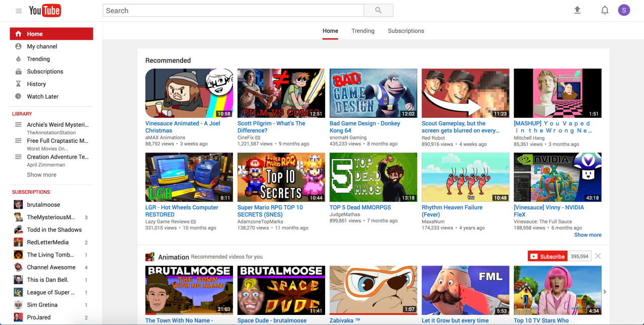Viewport: 644px width, 325px height.
Task: Open the CineFix channel link
Action: tap(246, 137)
